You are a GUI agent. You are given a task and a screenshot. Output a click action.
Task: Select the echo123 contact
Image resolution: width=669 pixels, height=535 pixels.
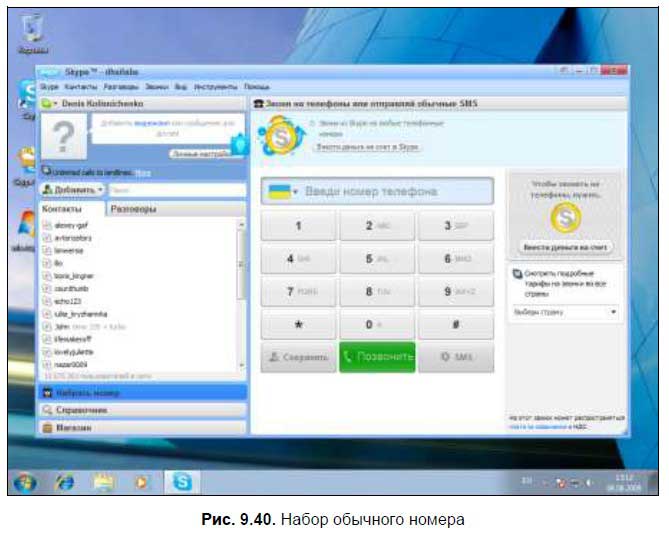coord(68,301)
